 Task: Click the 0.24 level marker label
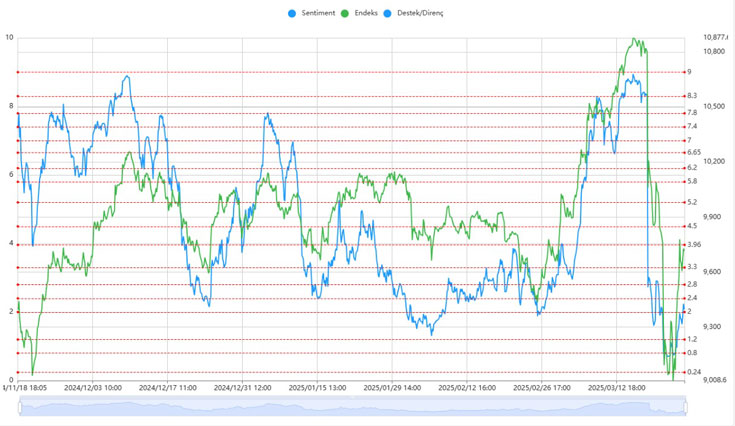(693, 372)
